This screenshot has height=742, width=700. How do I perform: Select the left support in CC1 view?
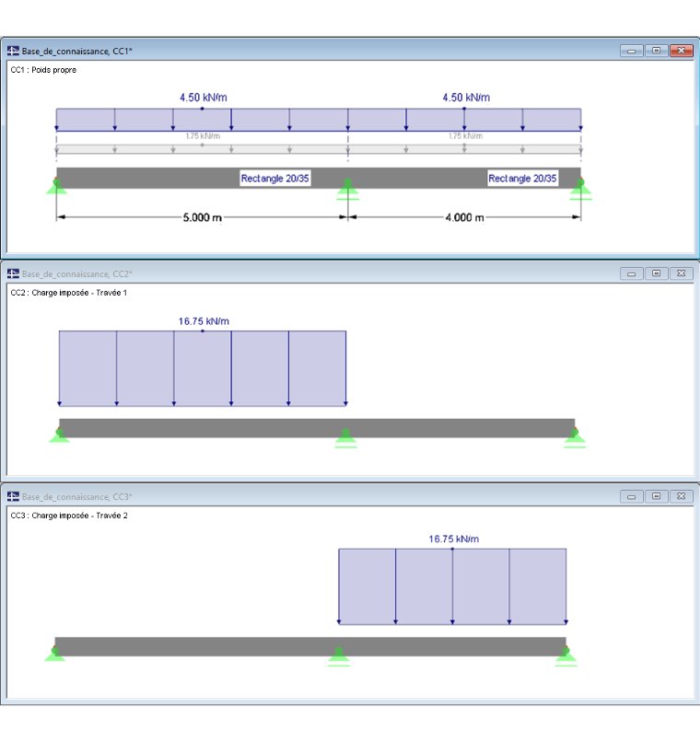click(x=57, y=187)
